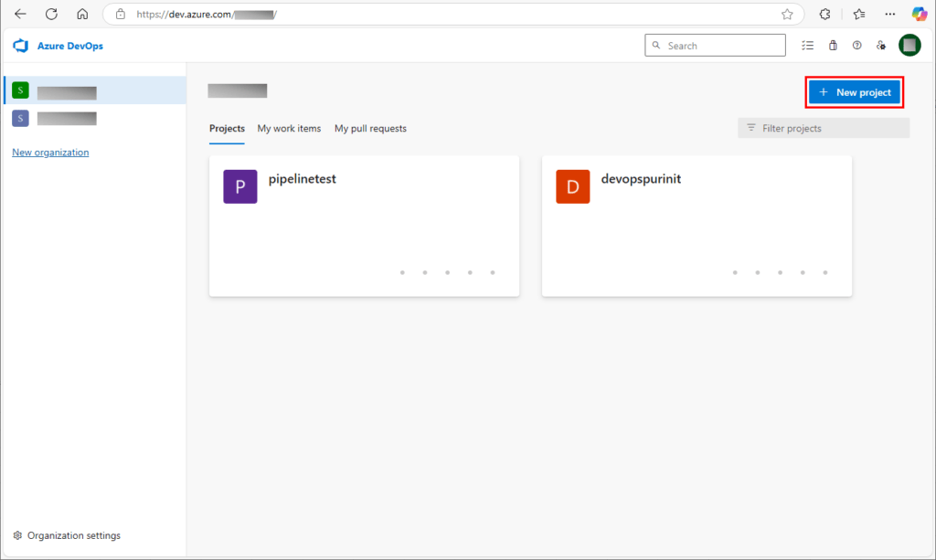
Task: Click the task list icon beside Search
Action: click(x=807, y=45)
